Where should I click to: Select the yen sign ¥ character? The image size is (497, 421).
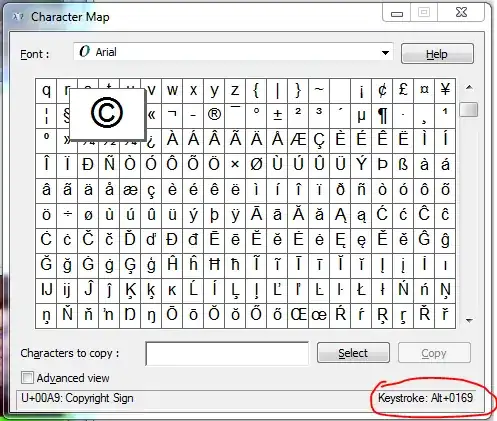coord(445,90)
